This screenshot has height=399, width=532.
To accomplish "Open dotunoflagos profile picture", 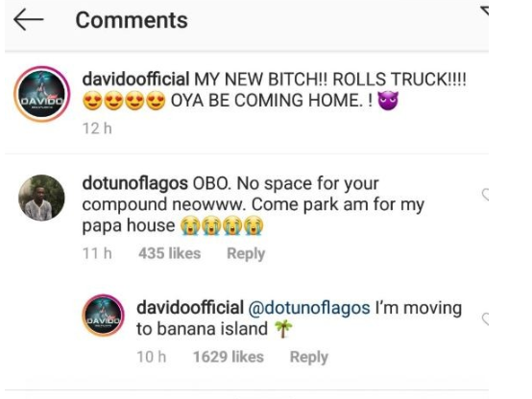I will coord(41,198).
